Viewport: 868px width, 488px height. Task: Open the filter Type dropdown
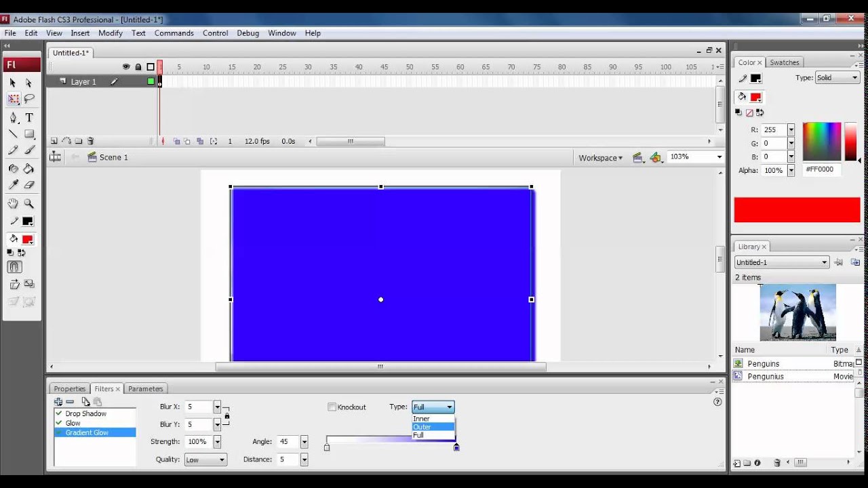point(433,407)
